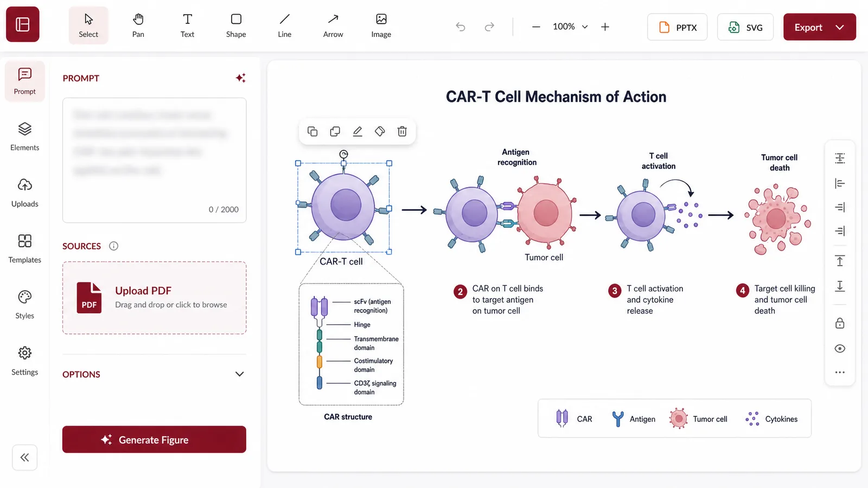Click the Generate Figure button
868x488 pixels.
coord(154,440)
